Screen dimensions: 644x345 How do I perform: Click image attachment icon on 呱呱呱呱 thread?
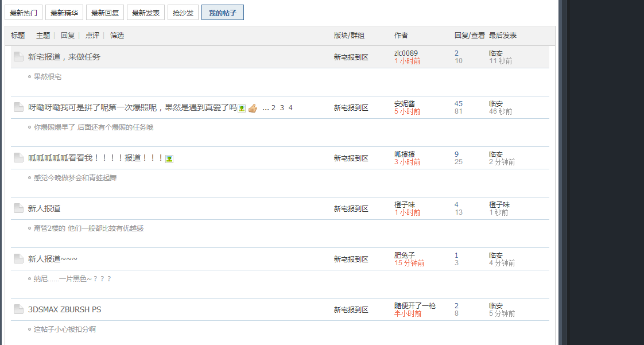pos(169,158)
